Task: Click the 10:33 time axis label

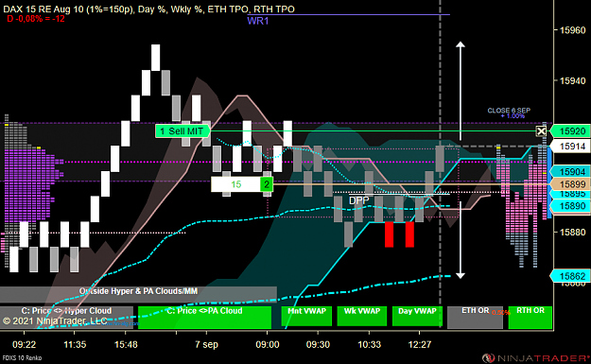Action: pyautogui.click(x=369, y=344)
